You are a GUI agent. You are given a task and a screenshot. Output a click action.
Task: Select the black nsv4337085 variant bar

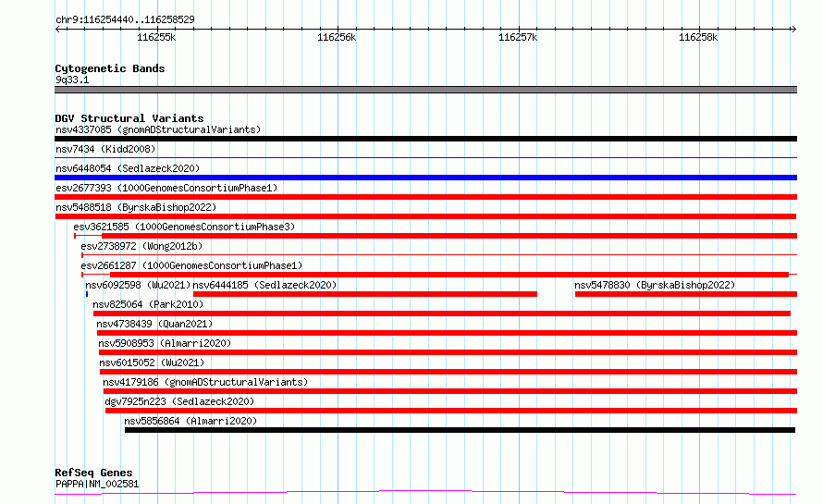[x=425, y=139]
